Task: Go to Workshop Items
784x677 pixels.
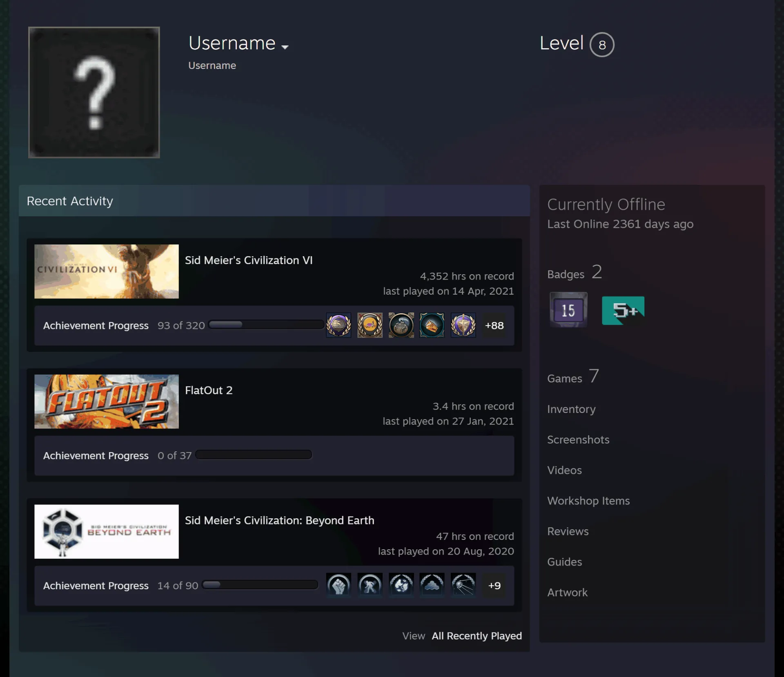Action: [588, 501]
